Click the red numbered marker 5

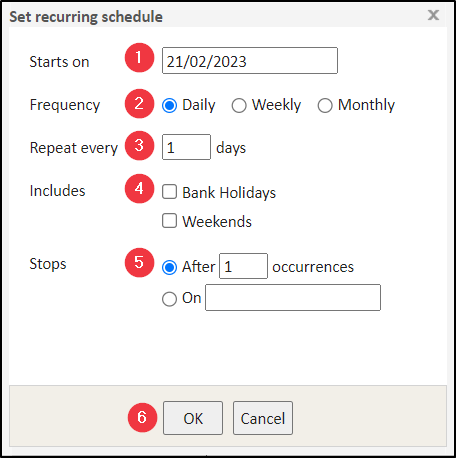[x=139, y=262]
